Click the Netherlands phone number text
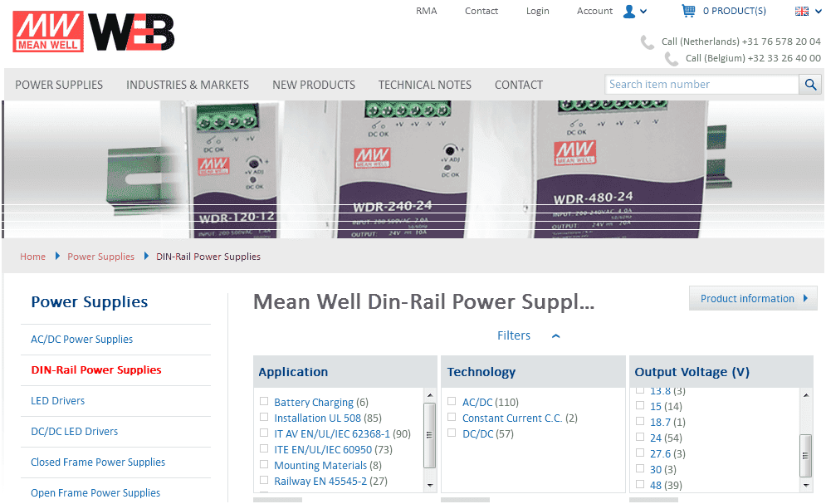Viewport: 826px width, 504px height. point(741,42)
